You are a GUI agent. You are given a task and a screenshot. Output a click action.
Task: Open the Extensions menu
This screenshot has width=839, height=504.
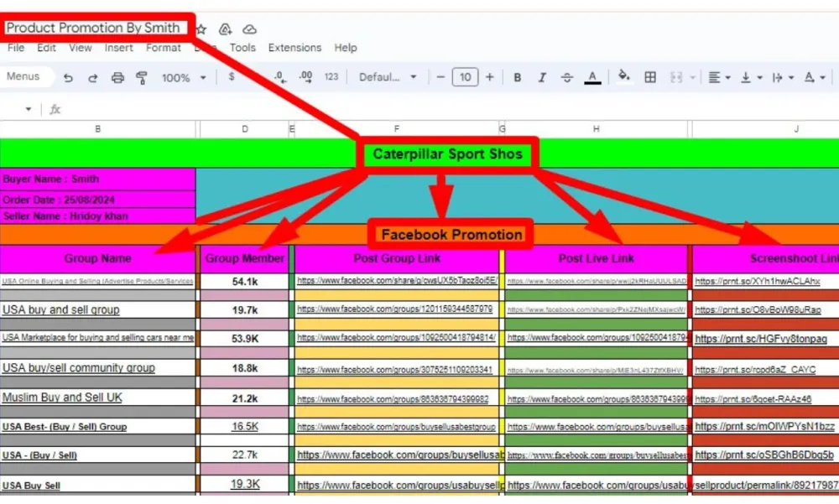click(294, 48)
